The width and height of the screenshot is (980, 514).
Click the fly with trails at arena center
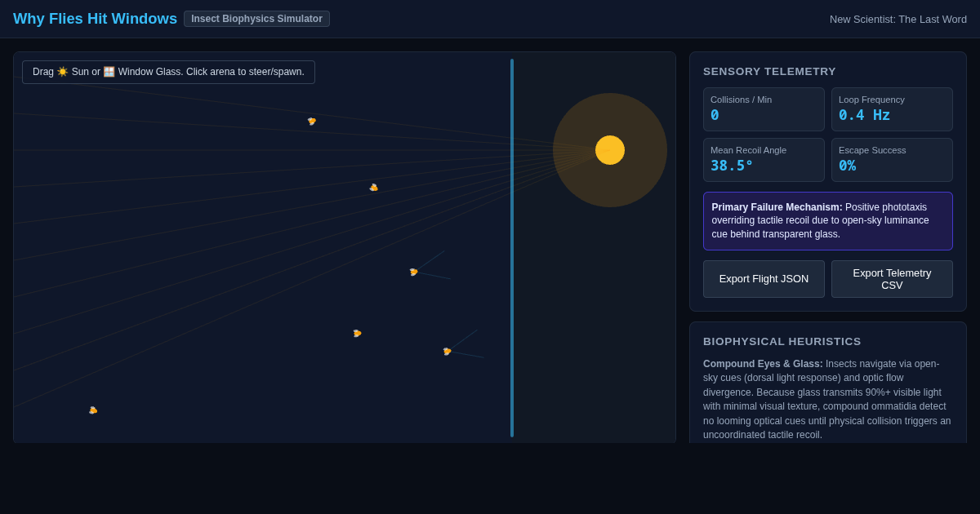point(413,273)
